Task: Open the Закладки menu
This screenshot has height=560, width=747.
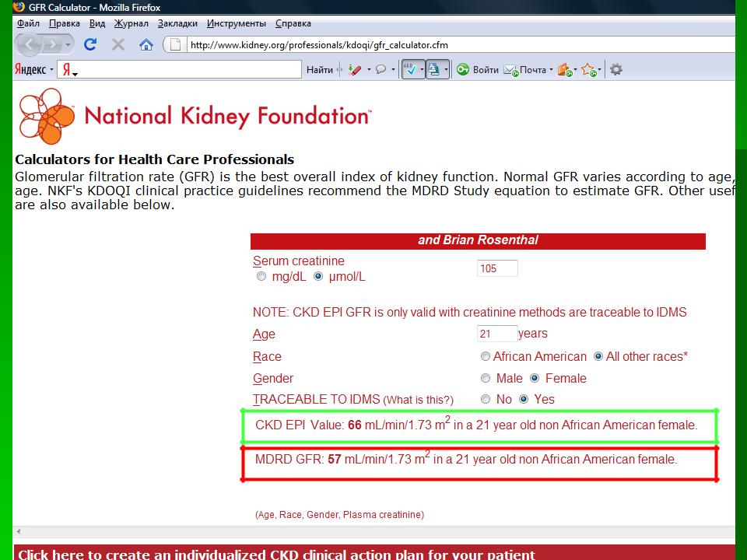Action: (x=177, y=23)
